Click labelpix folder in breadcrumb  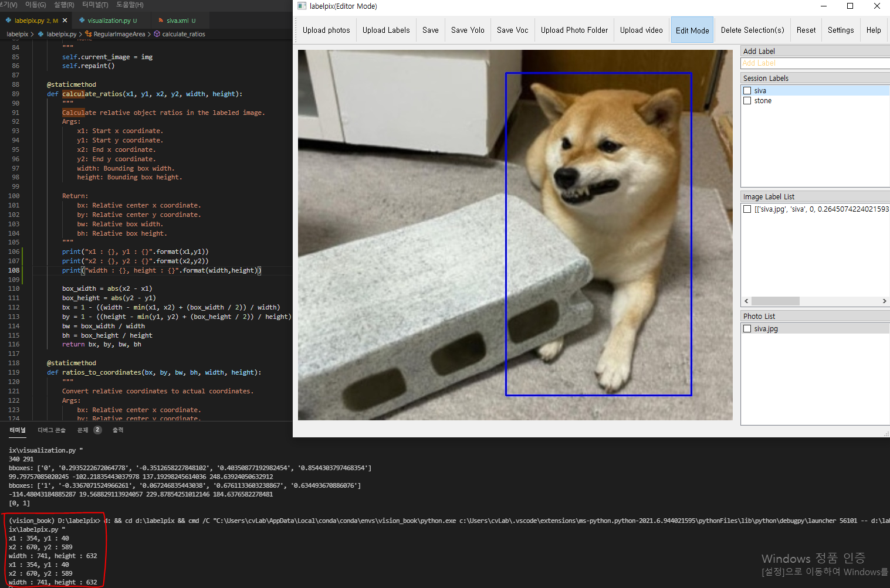tap(18, 34)
